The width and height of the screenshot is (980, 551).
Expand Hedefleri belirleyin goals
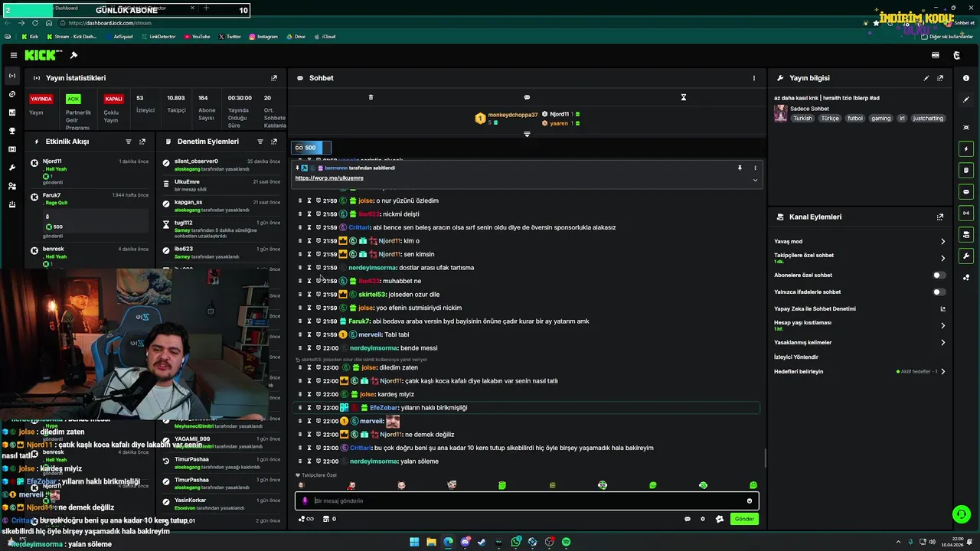coord(942,371)
